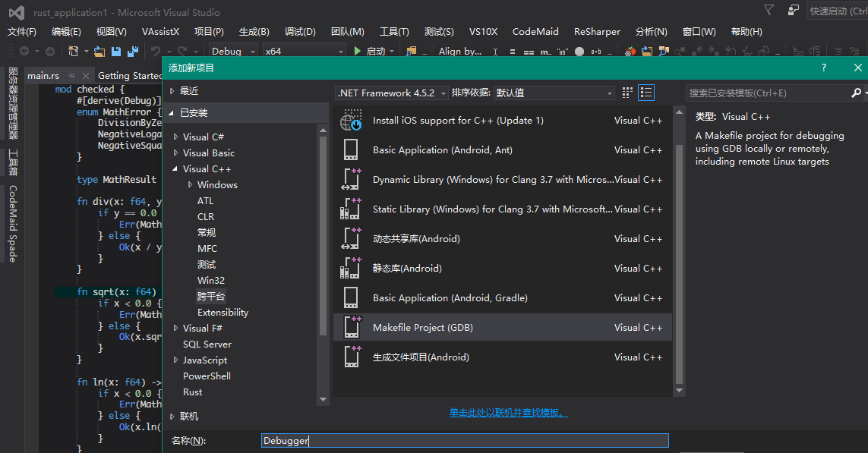Collapse the Visual C++ tree node
This screenshot has width=868, height=453.
pos(176,169)
